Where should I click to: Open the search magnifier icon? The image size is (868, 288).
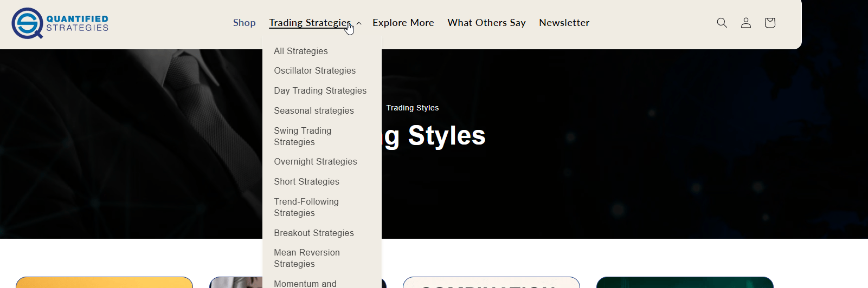click(722, 23)
